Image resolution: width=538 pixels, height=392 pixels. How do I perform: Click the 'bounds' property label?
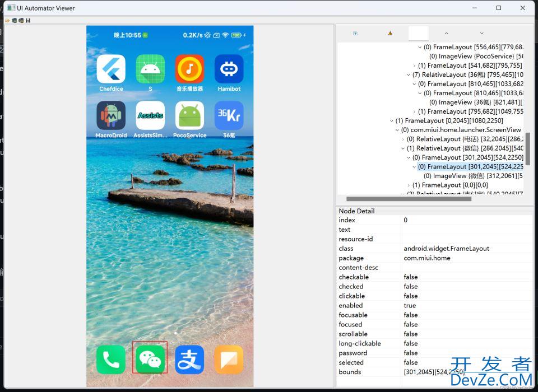pos(350,372)
